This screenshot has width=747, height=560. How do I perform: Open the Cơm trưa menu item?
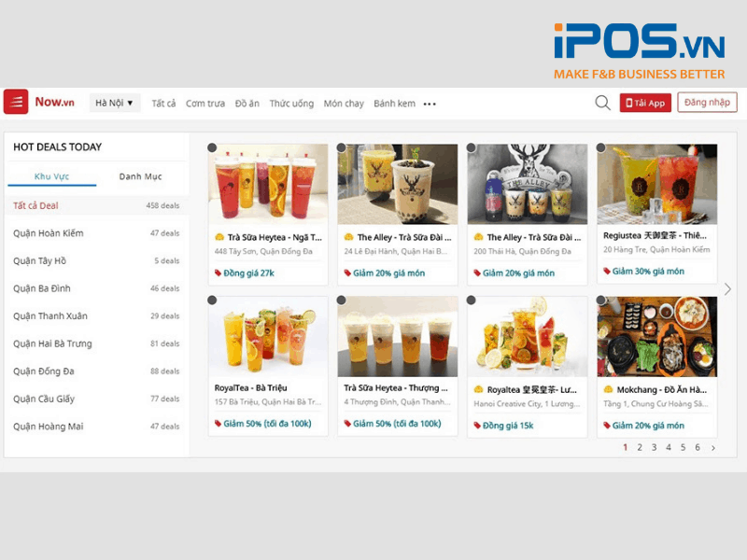[x=205, y=104]
